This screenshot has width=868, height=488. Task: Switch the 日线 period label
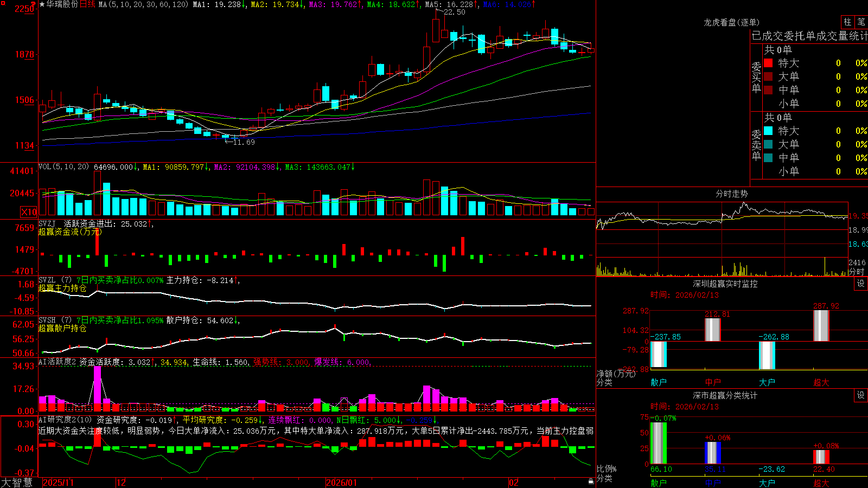(x=87, y=4)
